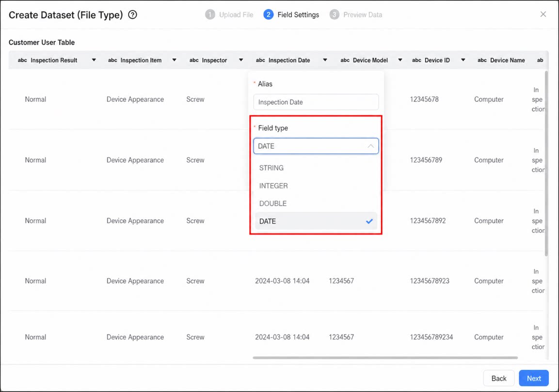Click the abc type icon for Inspection Item
This screenshot has width=559, height=392.
(x=112, y=60)
